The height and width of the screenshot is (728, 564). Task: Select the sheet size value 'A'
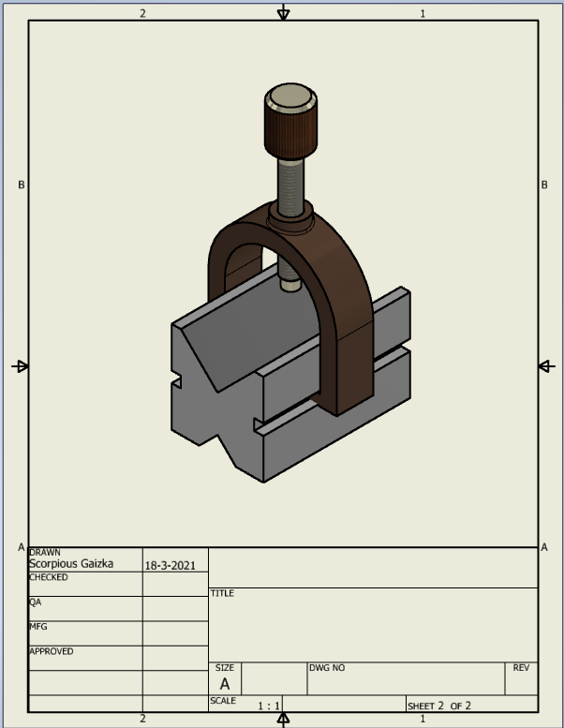point(224,684)
